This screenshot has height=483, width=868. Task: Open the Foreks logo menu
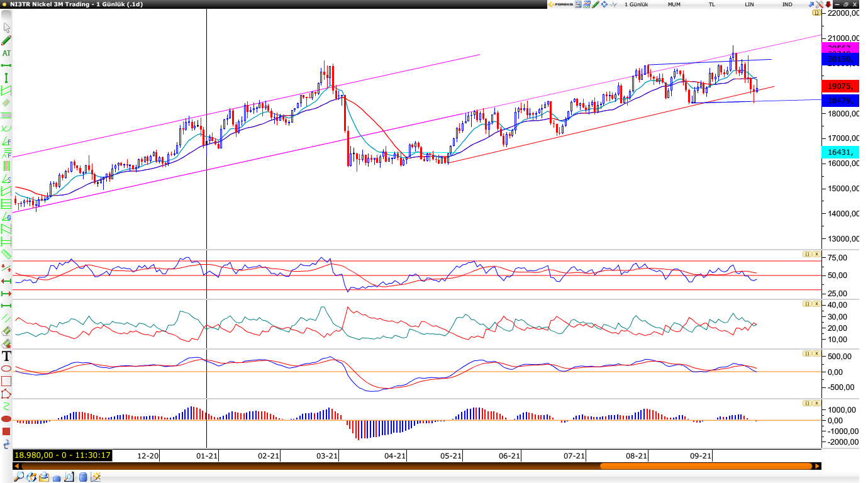click(561, 4)
